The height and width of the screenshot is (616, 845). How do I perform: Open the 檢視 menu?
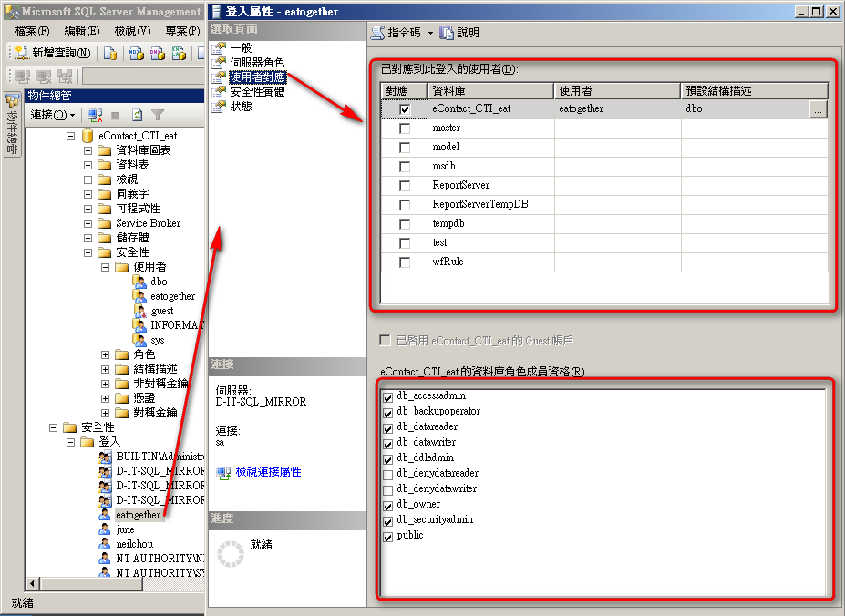point(132,31)
